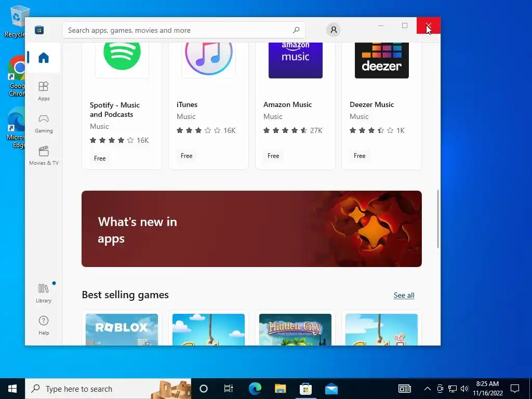532x399 pixels.
Task: Go to the Apps section in sidebar
Action: tap(44, 91)
